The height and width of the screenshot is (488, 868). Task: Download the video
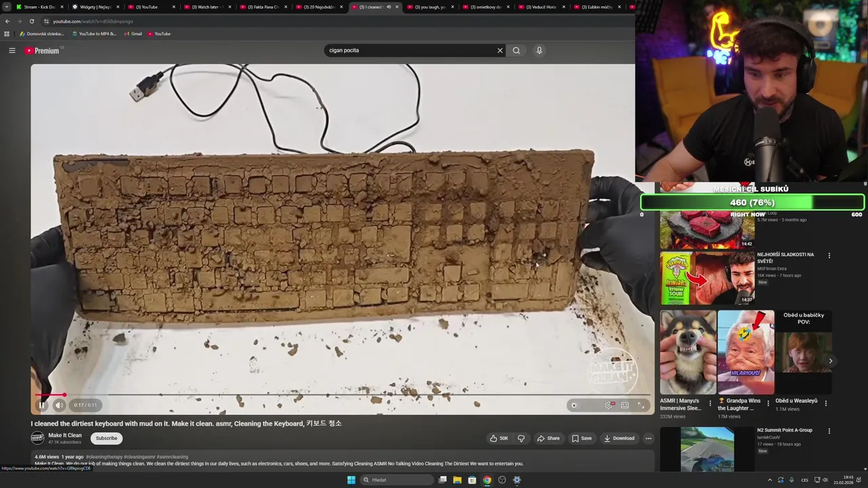[618, 439]
